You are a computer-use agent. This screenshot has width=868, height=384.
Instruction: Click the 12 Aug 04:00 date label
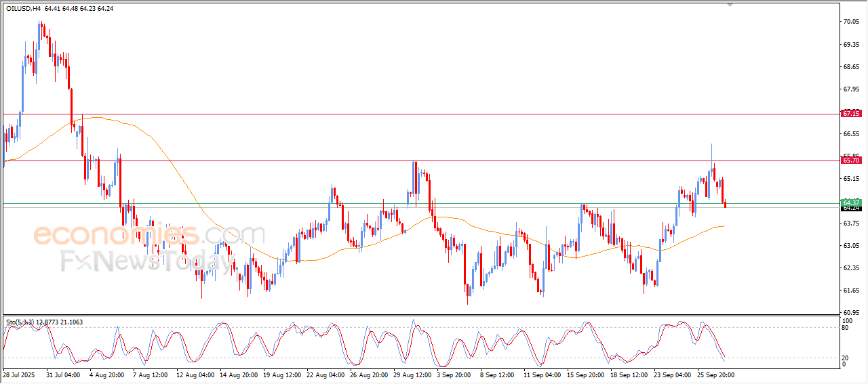(x=195, y=375)
